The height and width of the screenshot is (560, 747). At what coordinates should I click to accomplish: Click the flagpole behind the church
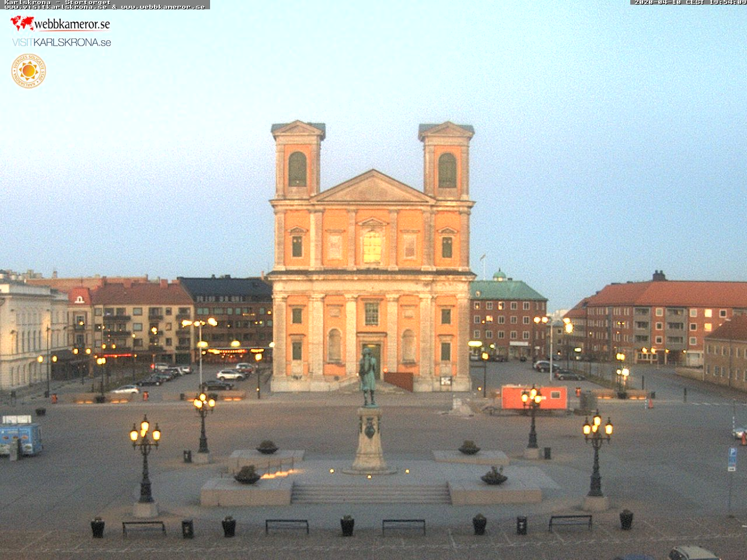pyautogui.click(x=484, y=266)
